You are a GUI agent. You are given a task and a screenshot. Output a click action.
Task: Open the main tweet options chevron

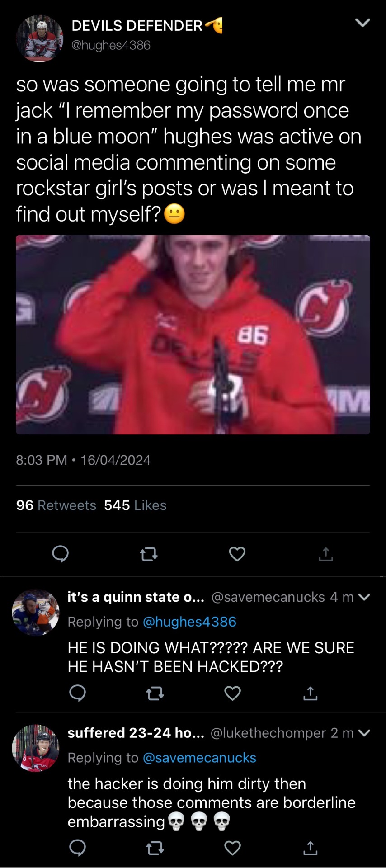(x=362, y=23)
